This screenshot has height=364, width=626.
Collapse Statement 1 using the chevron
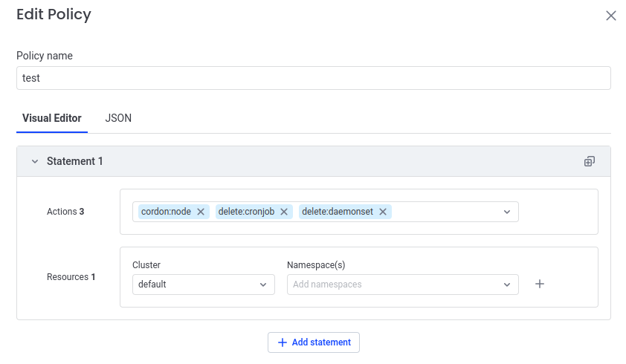coord(34,161)
